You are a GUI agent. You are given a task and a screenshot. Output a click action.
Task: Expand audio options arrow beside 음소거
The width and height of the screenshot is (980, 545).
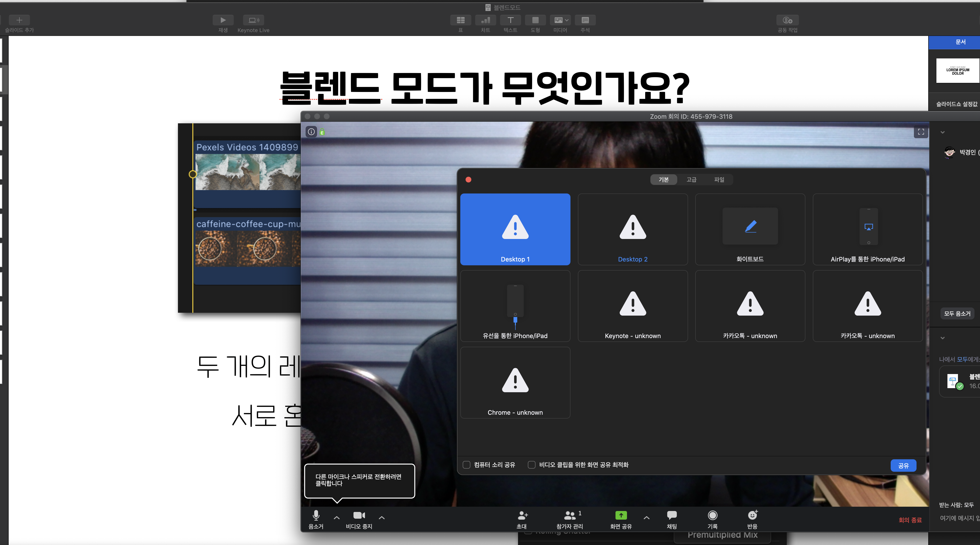point(337,518)
